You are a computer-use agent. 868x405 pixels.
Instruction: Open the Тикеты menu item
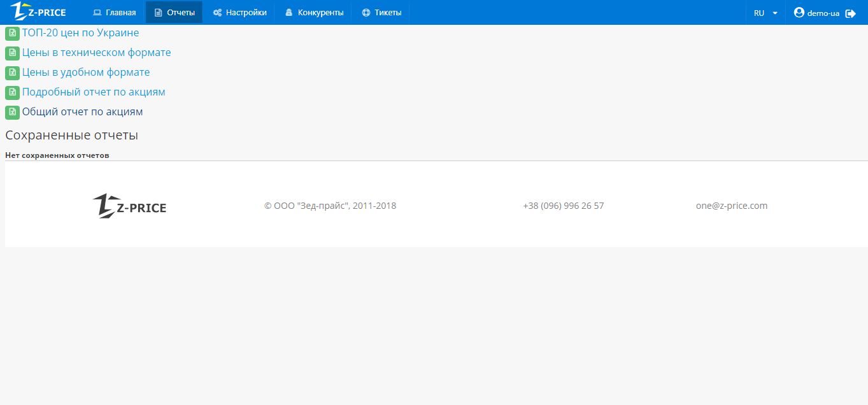click(381, 12)
